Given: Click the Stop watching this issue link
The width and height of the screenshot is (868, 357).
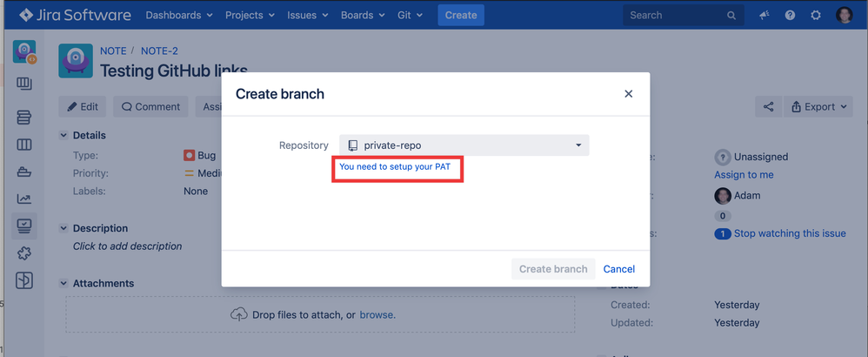Looking at the screenshot, I should pyautogui.click(x=790, y=233).
